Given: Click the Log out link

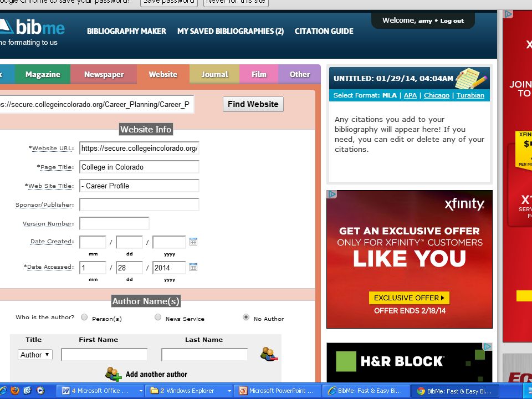Looking at the screenshot, I should coord(452,21).
